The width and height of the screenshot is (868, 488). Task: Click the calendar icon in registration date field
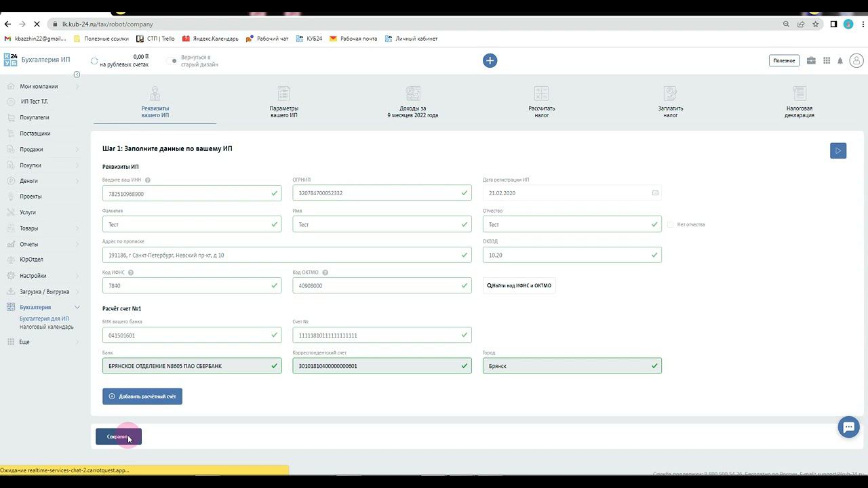tap(655, 193)
